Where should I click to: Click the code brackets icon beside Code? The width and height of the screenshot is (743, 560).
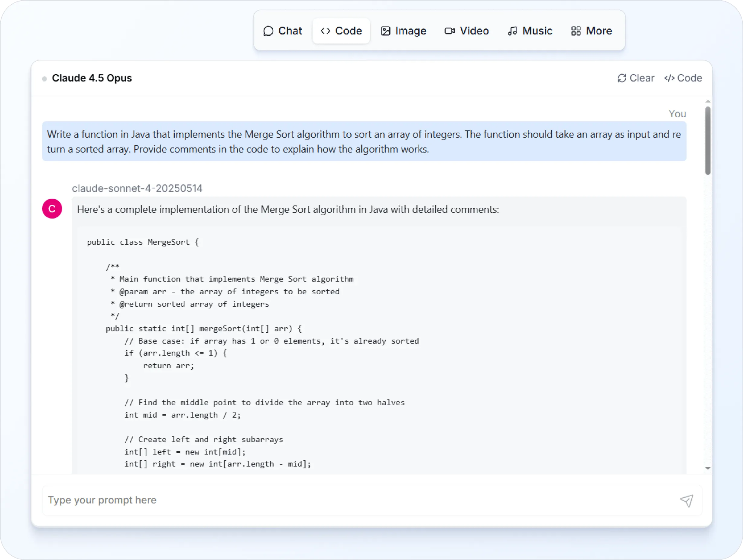[325, 31]
